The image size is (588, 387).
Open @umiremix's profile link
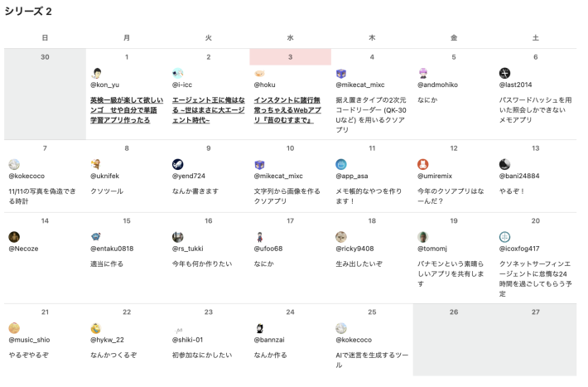435,176
